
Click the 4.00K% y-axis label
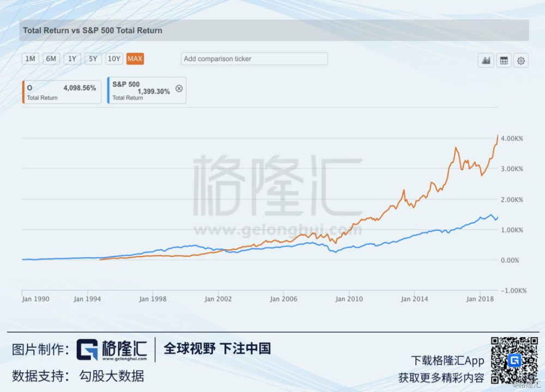(511, 139)
